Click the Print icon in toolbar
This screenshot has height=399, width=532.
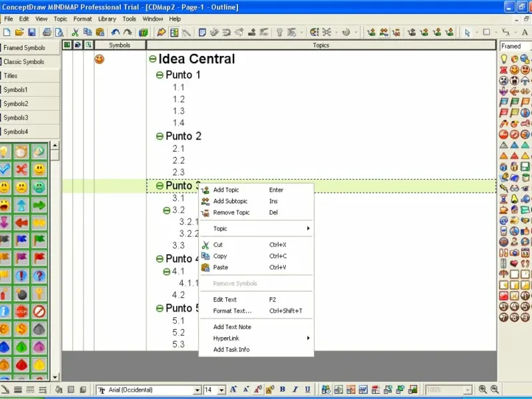pyautogui.click(x=47, y=32)
